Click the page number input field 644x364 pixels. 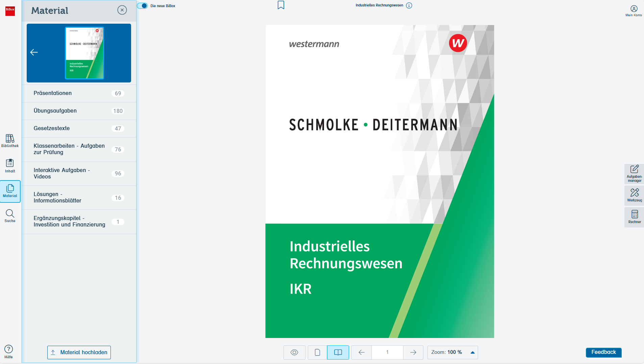(x=387, y=353)
